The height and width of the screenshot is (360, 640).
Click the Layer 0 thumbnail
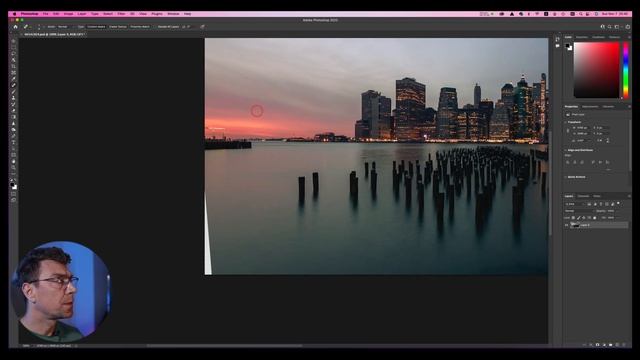(575, 225)
